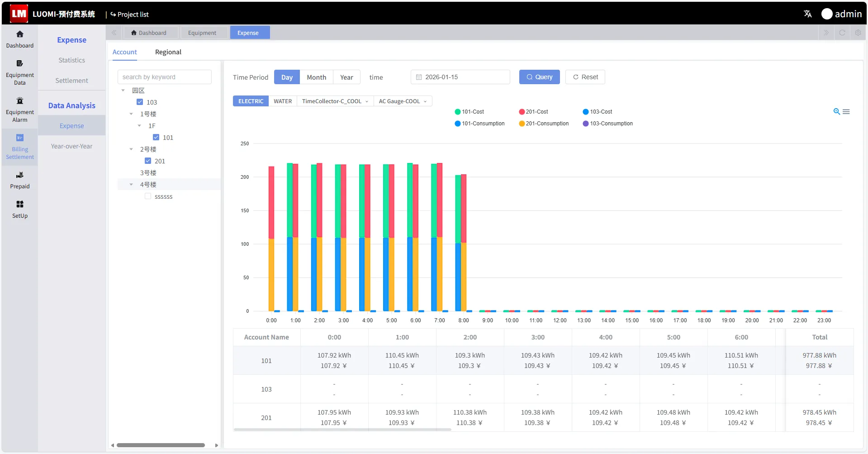Screen dimensions: 868x454
Task: Select the Month time period
Action: pyautogui.click(x=316, y=77)
